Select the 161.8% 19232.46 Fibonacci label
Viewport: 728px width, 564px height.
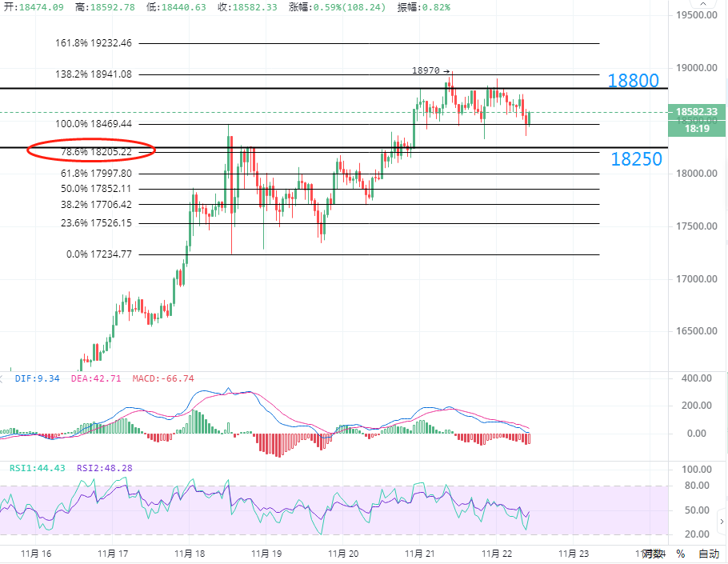(94, 43)
